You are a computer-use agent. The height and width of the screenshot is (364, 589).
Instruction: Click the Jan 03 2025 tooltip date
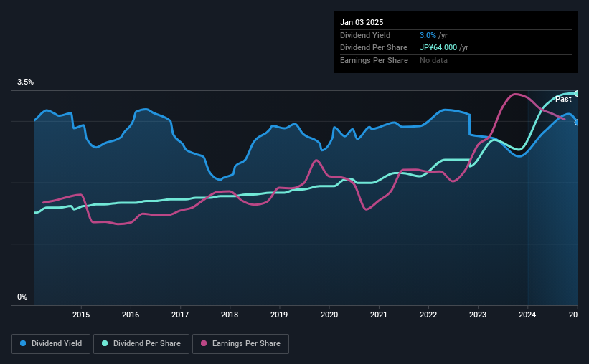coord(362,22)
